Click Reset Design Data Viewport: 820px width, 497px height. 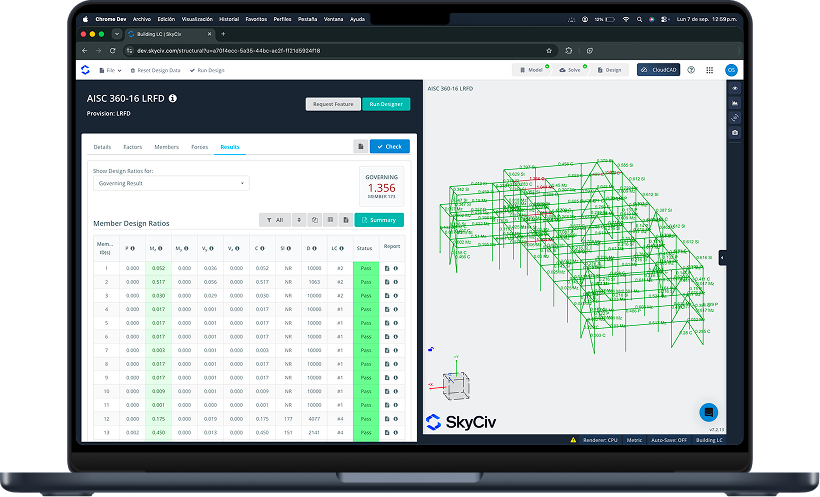(x=155, y=70)
